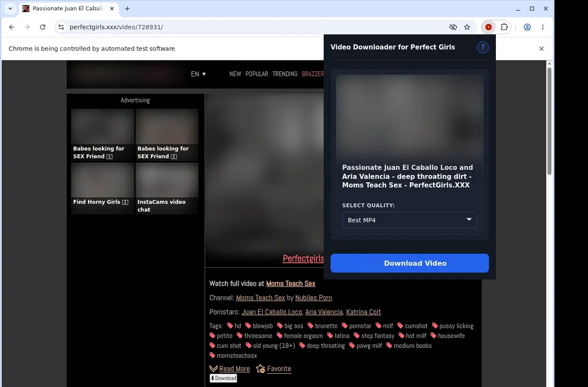The width and height of the screenshot is (588, 387).
Task: Open the BRAZZER menu link
Action: click(x=313, y=74)
